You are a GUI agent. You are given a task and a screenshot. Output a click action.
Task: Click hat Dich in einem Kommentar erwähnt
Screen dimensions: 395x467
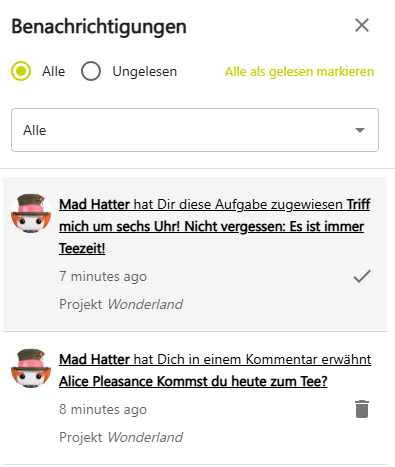[x=252, y=359]
